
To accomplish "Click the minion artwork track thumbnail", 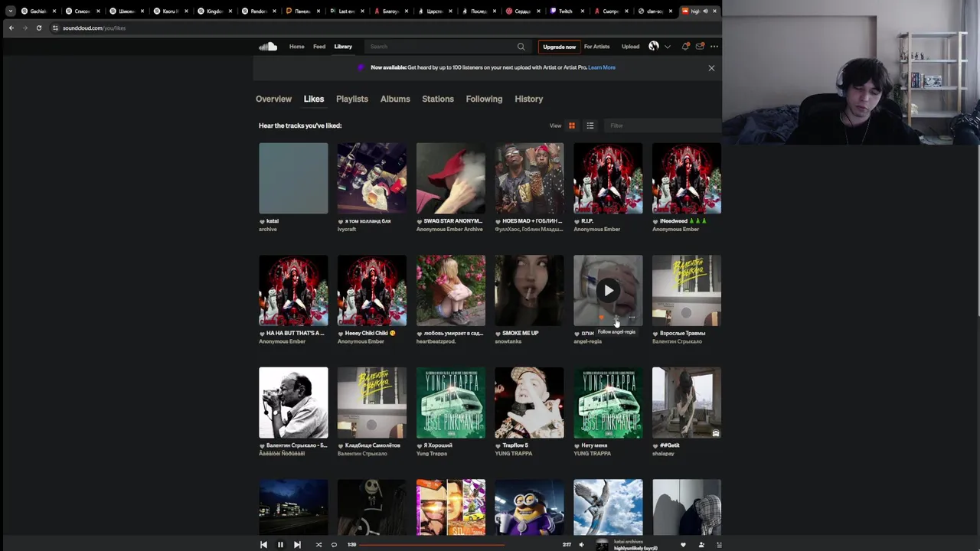I will coord(529,507).
